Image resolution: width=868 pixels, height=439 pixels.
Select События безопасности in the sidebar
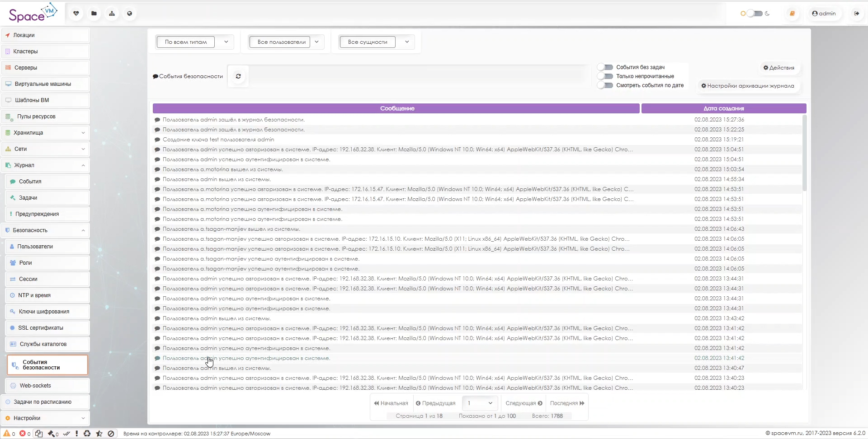pyautogui.click(x=47, y=365)
